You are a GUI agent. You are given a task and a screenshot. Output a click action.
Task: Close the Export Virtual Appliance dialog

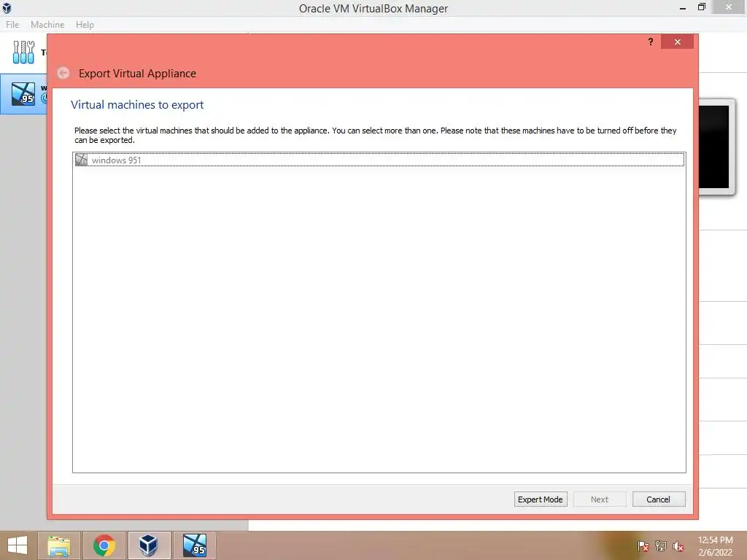coord(677,42)
